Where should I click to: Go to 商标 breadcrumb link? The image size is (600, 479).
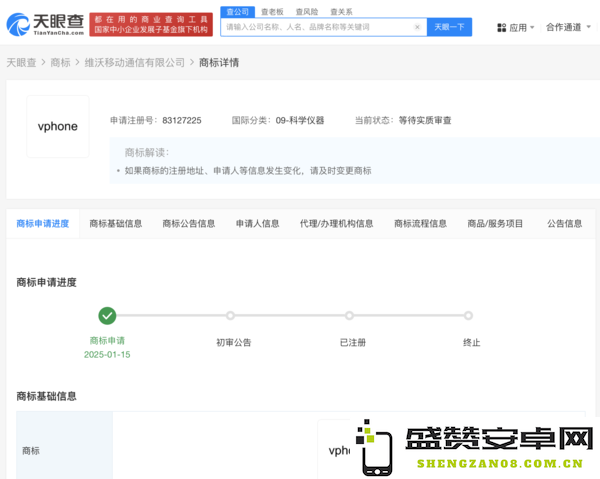60,62
